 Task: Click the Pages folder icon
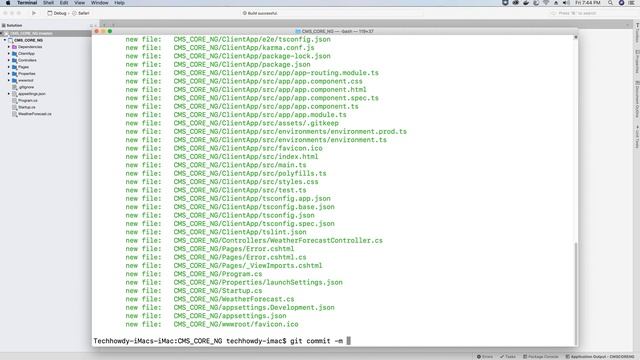coord(14,67)
